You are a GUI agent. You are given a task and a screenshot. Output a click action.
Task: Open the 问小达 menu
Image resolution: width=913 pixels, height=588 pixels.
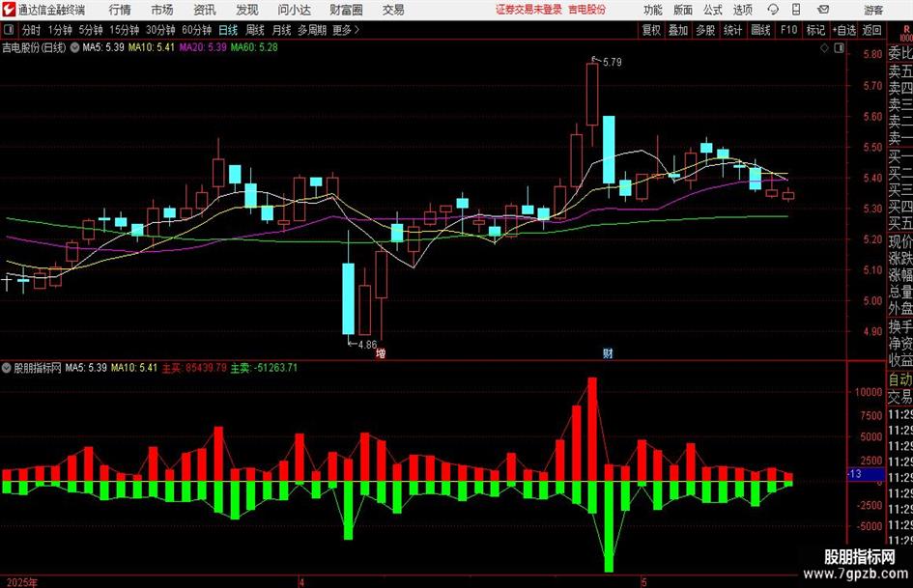click(x=294, y=10)
